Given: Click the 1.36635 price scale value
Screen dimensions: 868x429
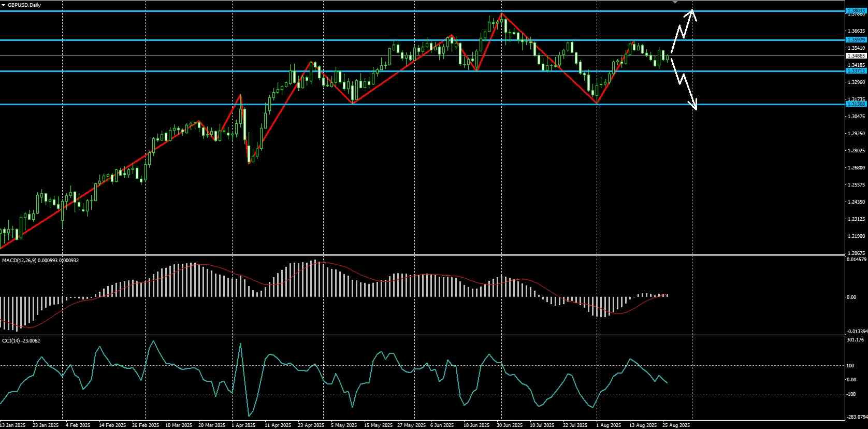Looking at the screenshot, I should [857, 31].
